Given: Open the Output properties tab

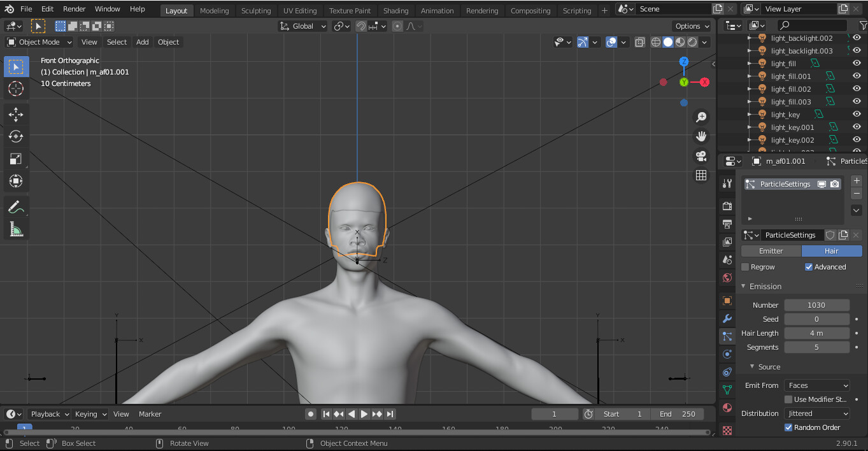Looking at the screenshot, I should [x=727, y=224].
